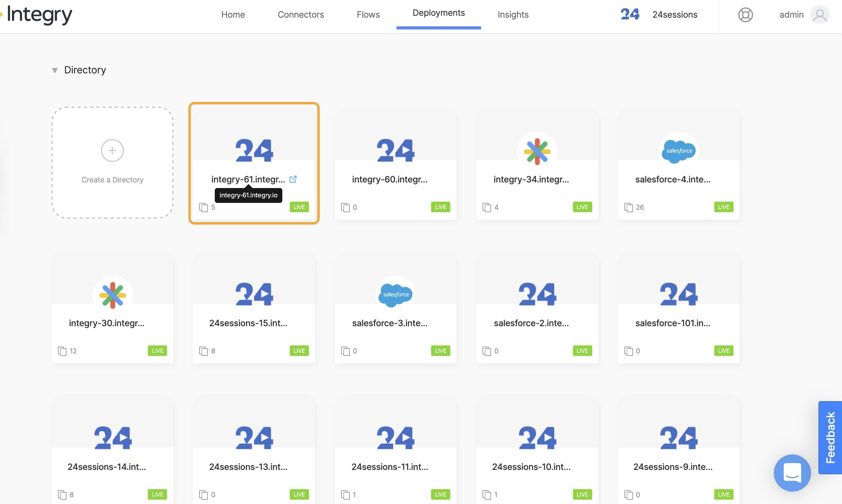Open the Connectors tab
This screenshot has height=504, width=842.
(x=301, y=15)
